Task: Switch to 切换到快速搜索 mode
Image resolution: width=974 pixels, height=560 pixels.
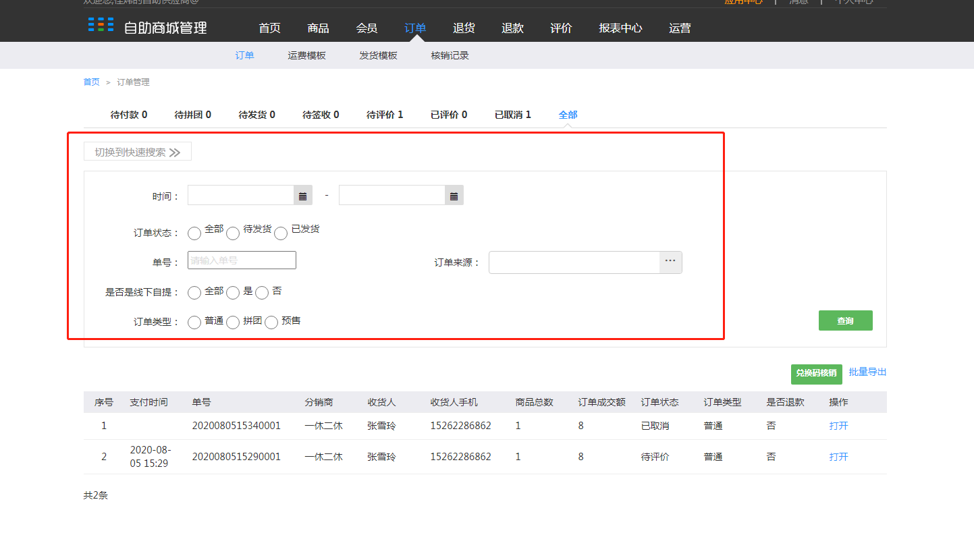Action: (x=138, y=152)
